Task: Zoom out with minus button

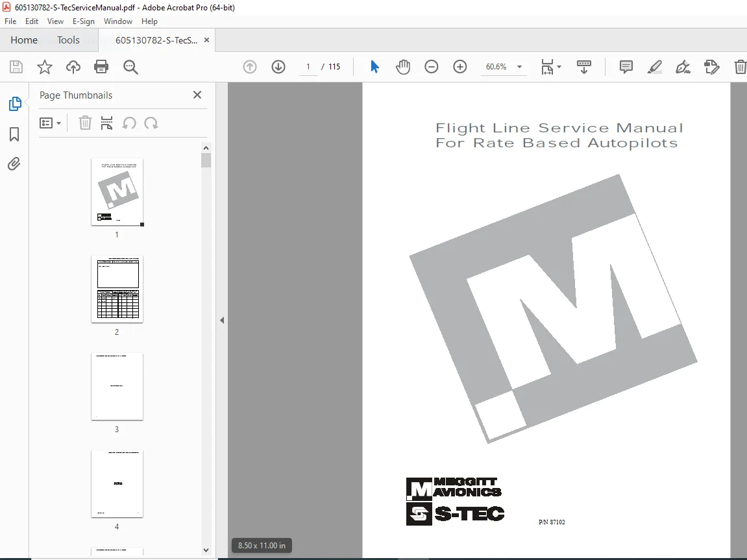Action: [431, 67]
